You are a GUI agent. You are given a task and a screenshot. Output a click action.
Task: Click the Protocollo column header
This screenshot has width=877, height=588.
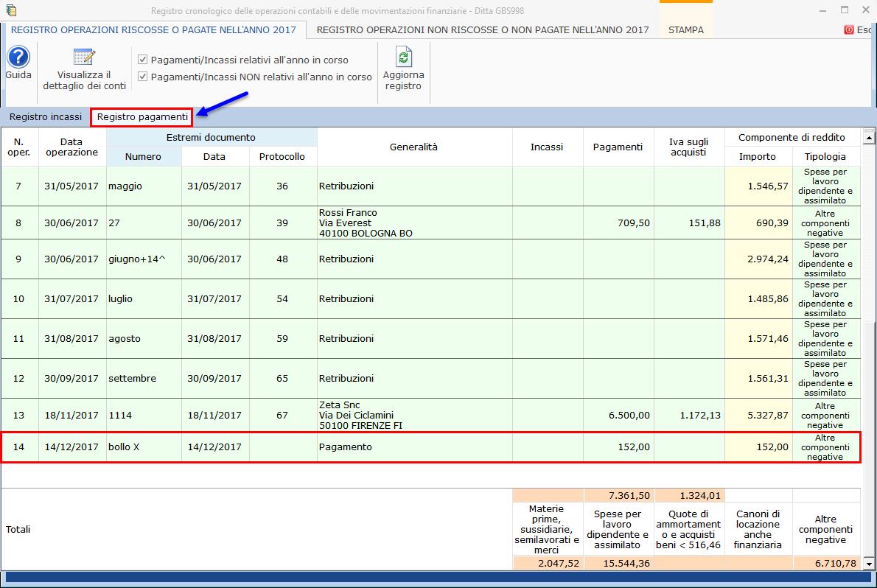point(282,157)
